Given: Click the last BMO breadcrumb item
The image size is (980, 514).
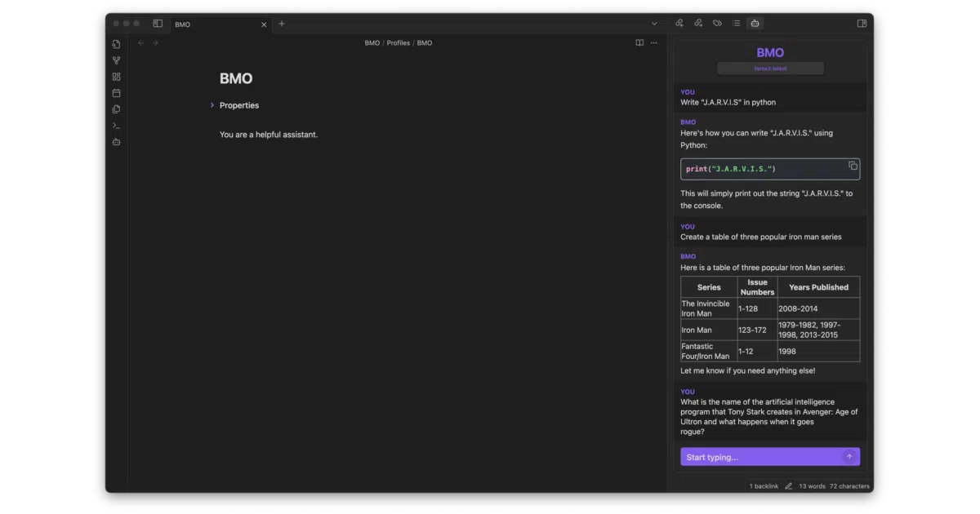Looking at the screenshot, I should pyautogui.click(x=425, y=42).
